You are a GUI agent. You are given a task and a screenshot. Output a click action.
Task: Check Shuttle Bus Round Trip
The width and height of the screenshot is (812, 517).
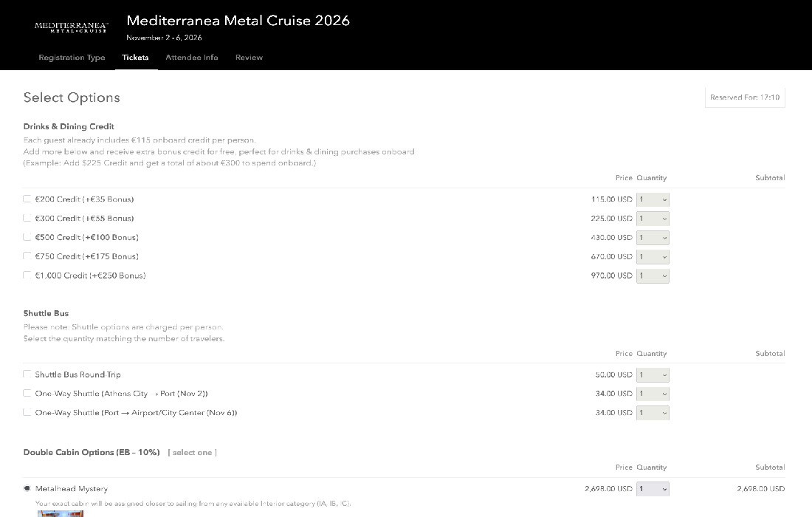point(27,374)
